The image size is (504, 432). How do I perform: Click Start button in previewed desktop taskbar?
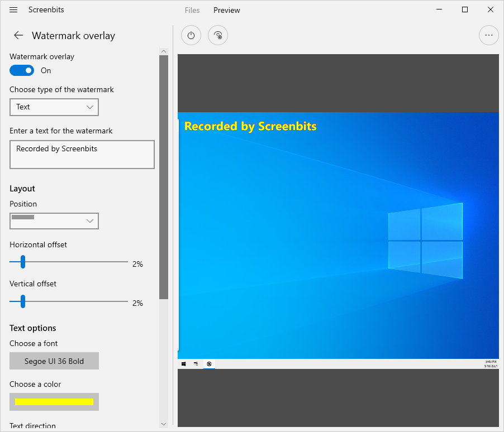pos(183,364)
